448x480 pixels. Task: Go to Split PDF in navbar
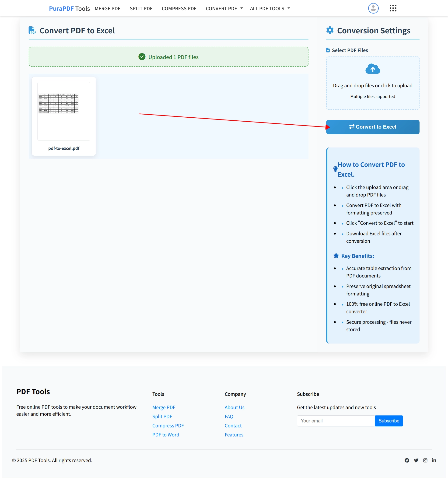[x=141, y=8]
